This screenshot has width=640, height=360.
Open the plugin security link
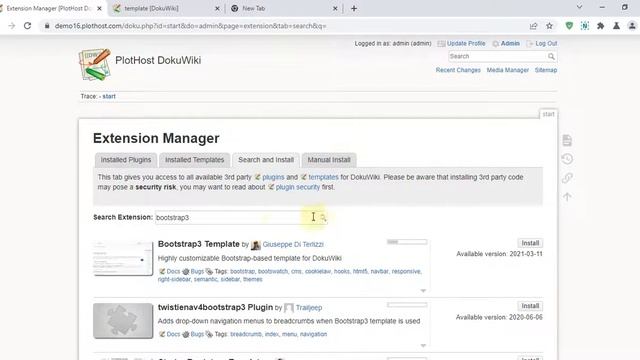coord(298,187)
